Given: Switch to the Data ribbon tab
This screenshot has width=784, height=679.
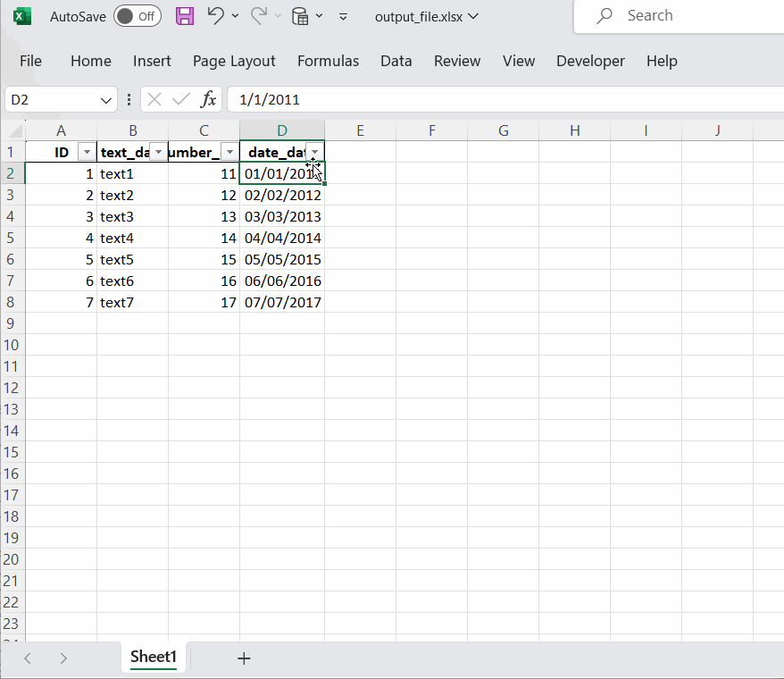Looking at the screenshot, I should 396,61.
